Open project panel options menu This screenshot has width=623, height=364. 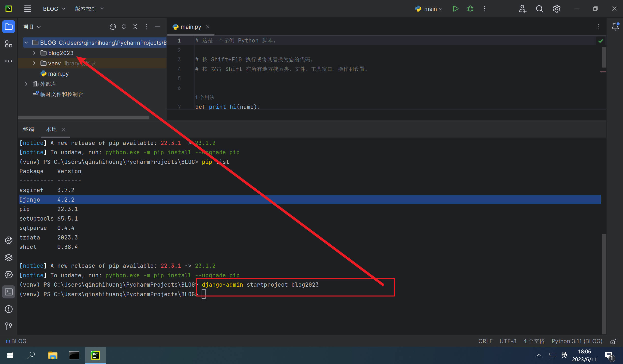click(x=146, y=27)
